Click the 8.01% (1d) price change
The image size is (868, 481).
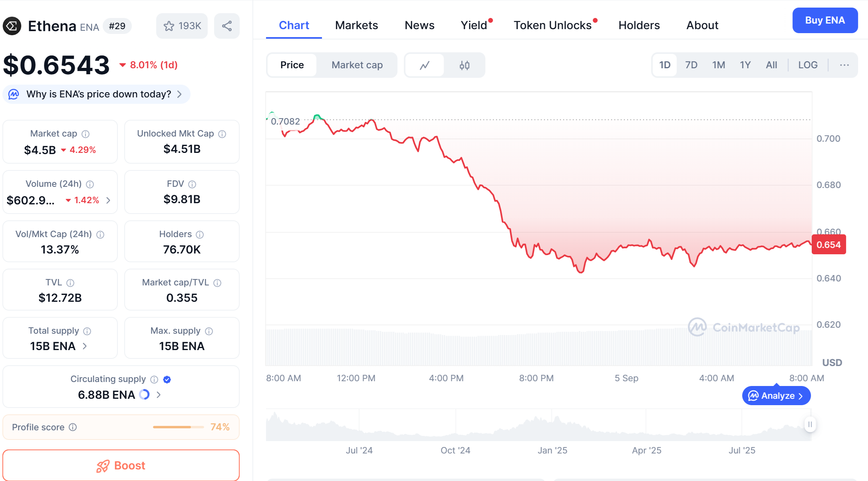(154, 65)
